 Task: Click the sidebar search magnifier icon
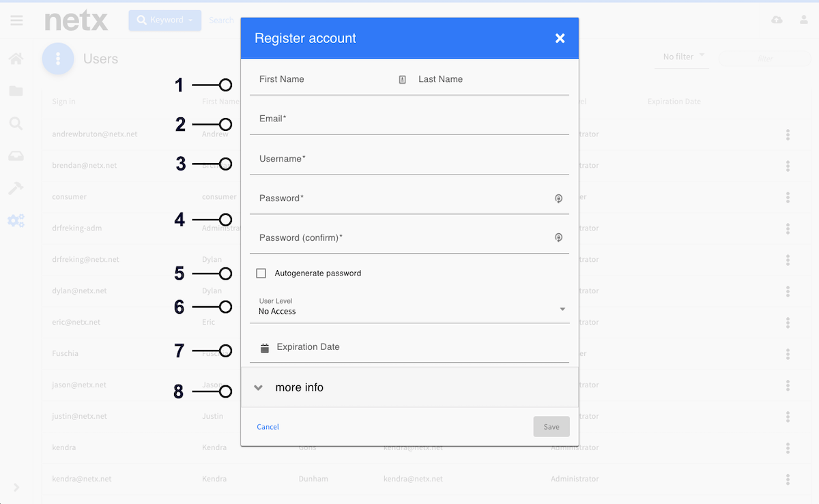coord(16,123)
